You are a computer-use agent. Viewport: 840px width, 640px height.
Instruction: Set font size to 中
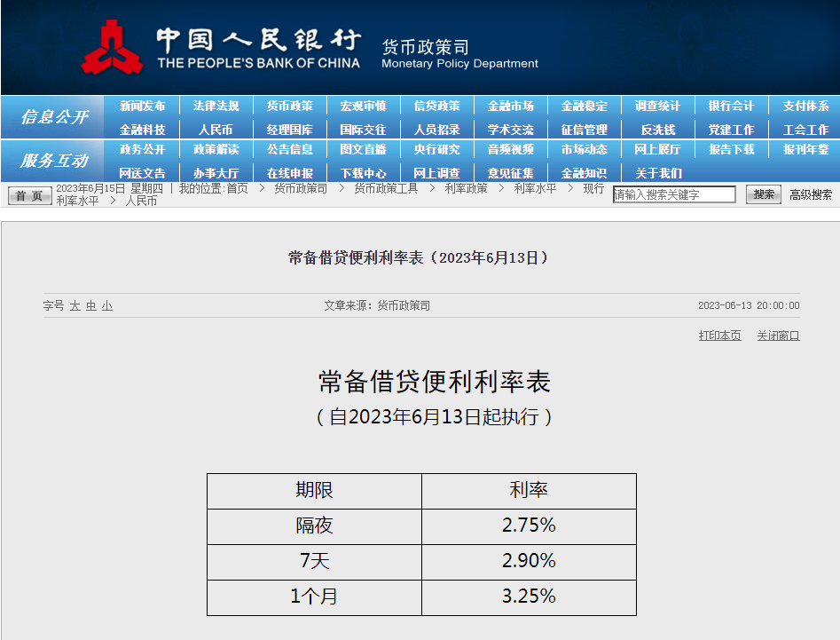(x=91, y=306)
